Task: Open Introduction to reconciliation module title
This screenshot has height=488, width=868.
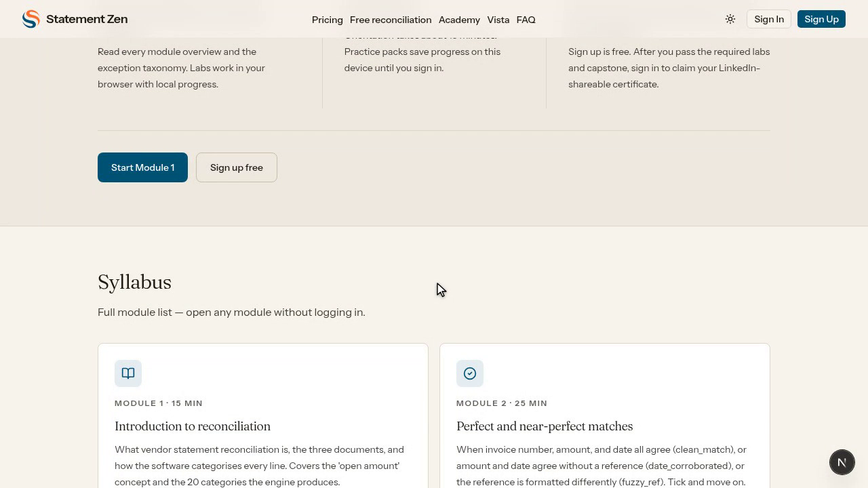Action: pos(193,426)
